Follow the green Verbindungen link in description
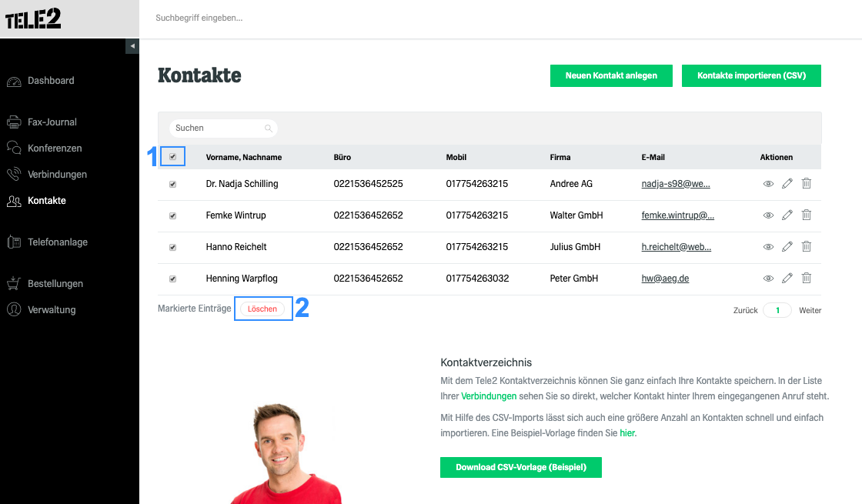This screenshot has width=862, height=504. pos(489,396)
